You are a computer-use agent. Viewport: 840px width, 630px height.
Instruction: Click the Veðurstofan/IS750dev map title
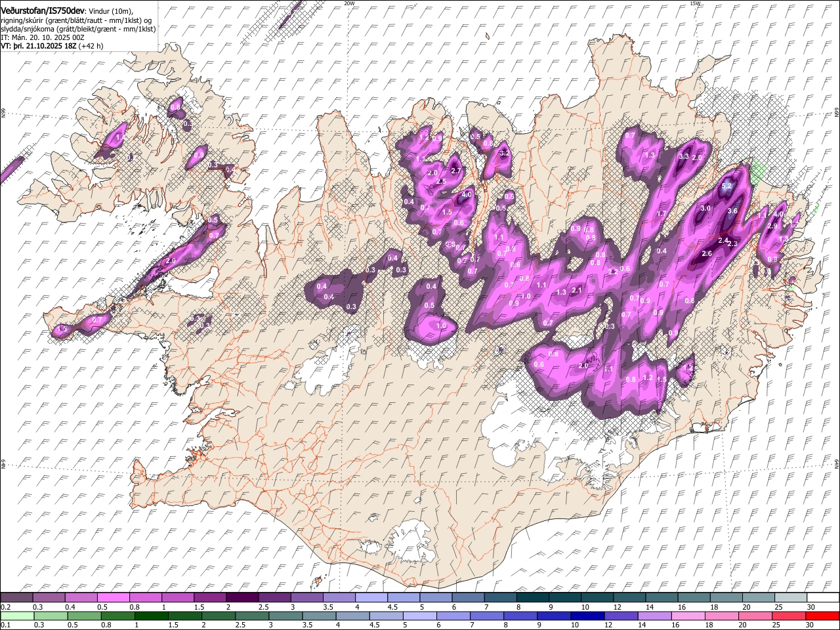tap(43, 10)
